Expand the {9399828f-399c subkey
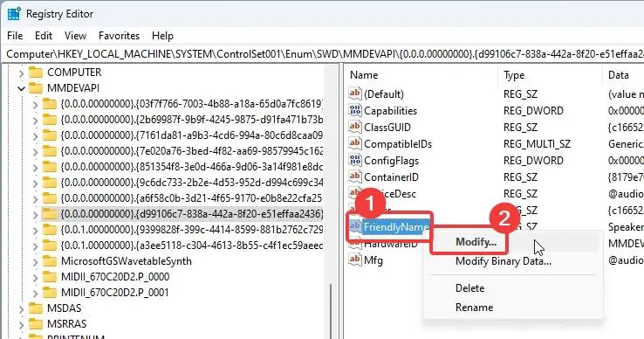The image size is (644, 339). (x=35, y=231)
